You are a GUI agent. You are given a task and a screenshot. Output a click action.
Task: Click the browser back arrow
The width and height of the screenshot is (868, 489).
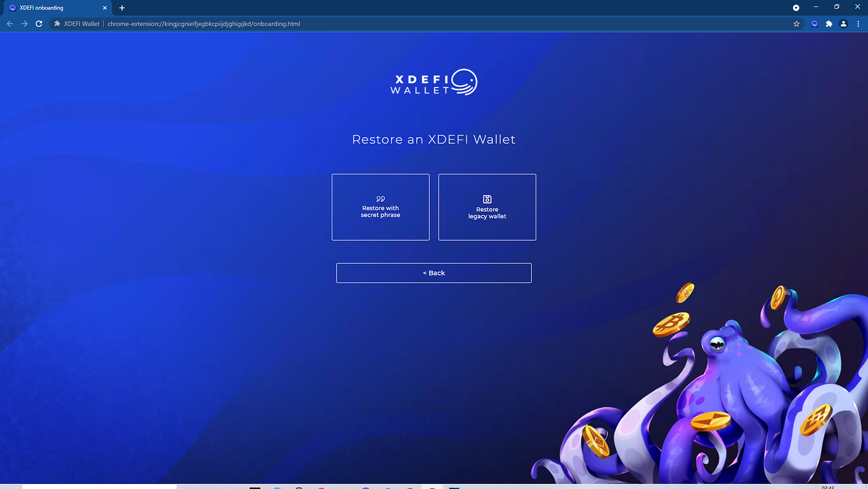click(10, 24)
